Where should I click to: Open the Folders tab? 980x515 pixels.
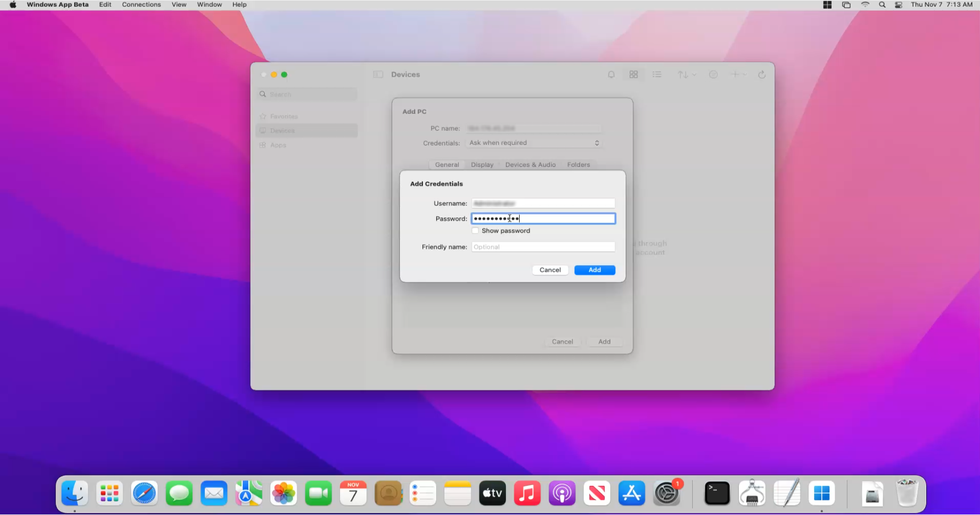578,165
